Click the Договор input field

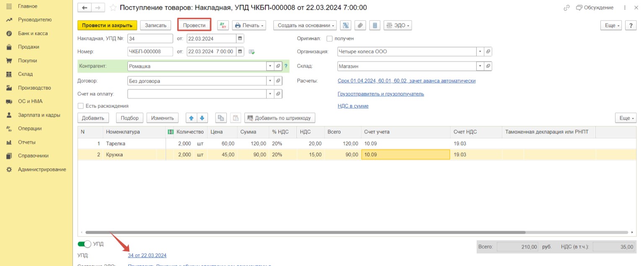[x=196, y=81]
